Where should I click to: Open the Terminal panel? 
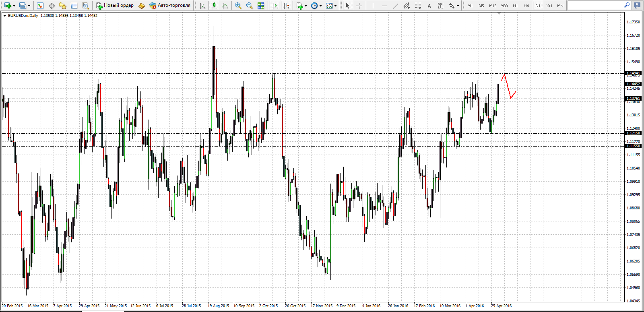(74, 6)
